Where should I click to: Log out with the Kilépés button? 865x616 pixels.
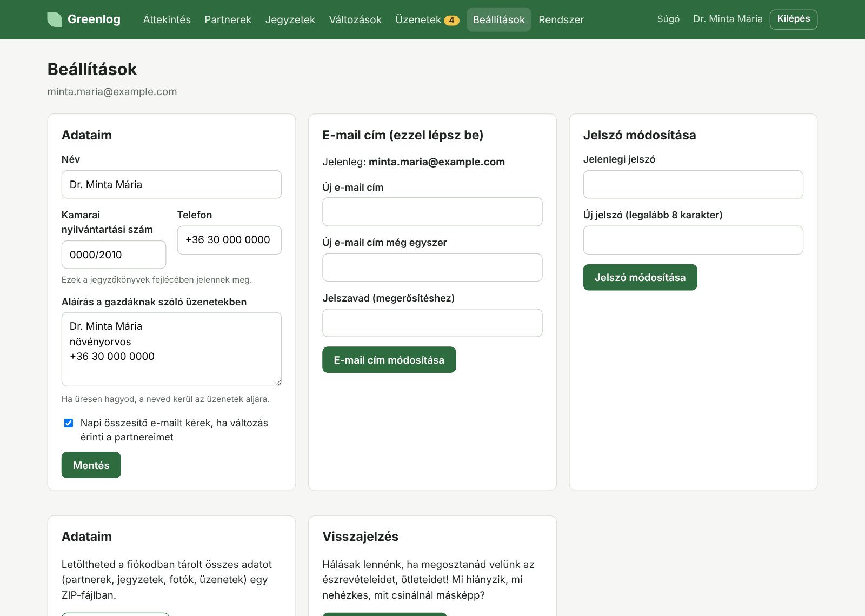793,19
